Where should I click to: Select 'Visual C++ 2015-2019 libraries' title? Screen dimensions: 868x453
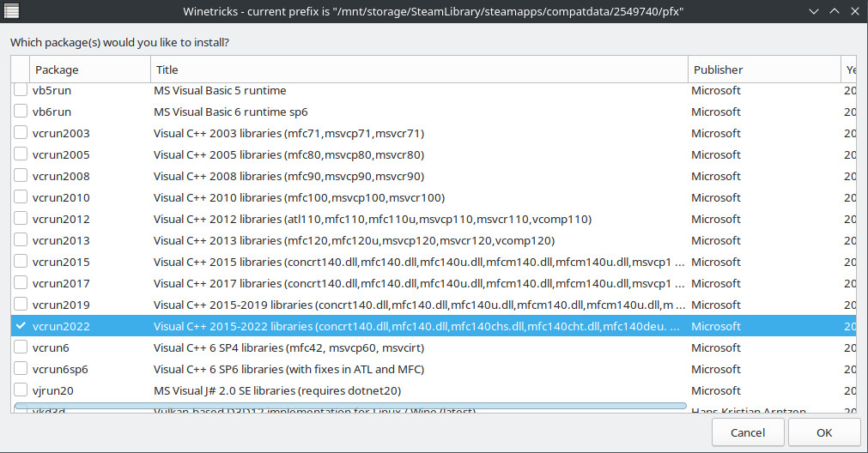pos(419,305)
